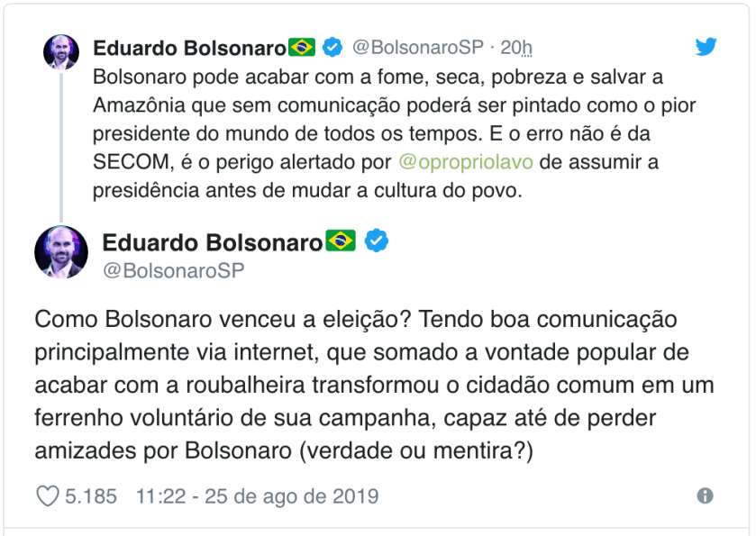Click the Eduardo Bolsonaro name in the parent tweet
This screenshot has width=756, height=536.
(189, 47)
